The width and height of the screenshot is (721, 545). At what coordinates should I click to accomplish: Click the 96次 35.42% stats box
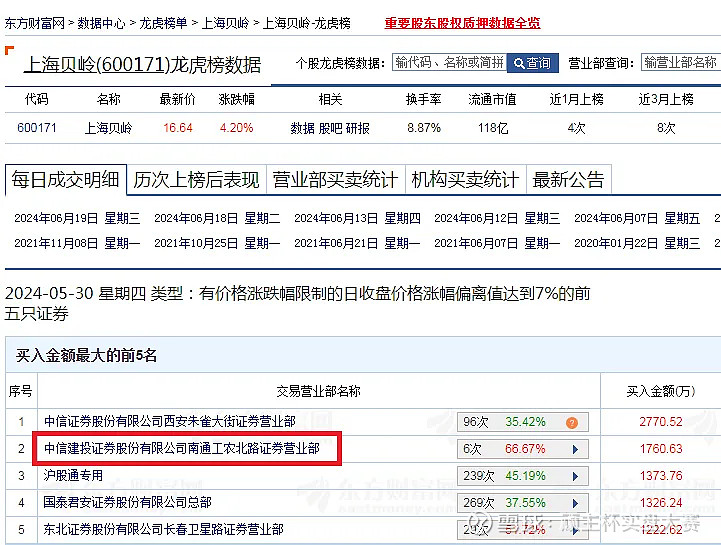[523, 422]
